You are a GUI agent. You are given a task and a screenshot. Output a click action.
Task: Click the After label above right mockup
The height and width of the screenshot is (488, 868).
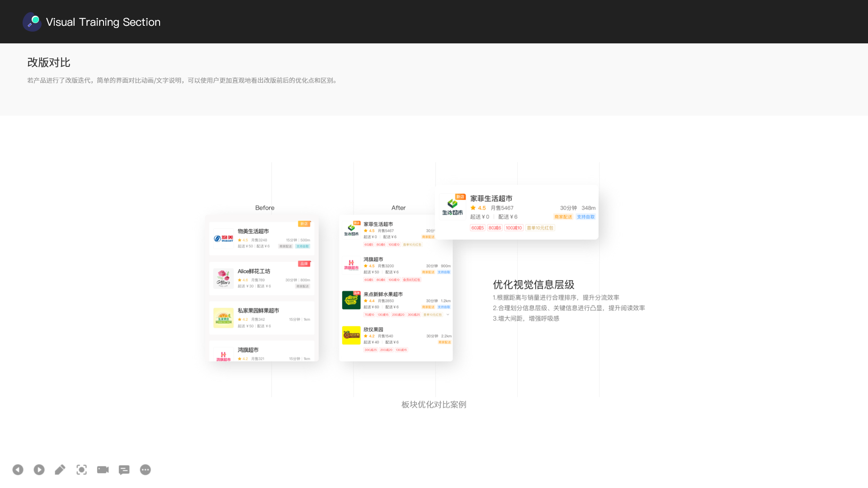click(399, 208)
